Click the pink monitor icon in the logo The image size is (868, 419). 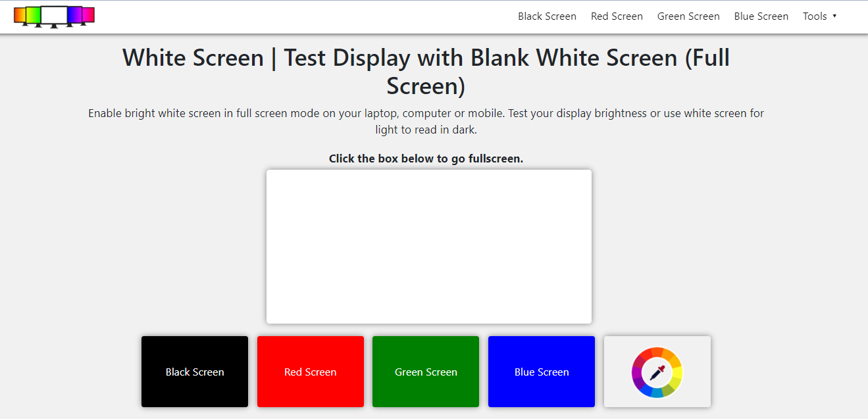(x=88, y=14)
